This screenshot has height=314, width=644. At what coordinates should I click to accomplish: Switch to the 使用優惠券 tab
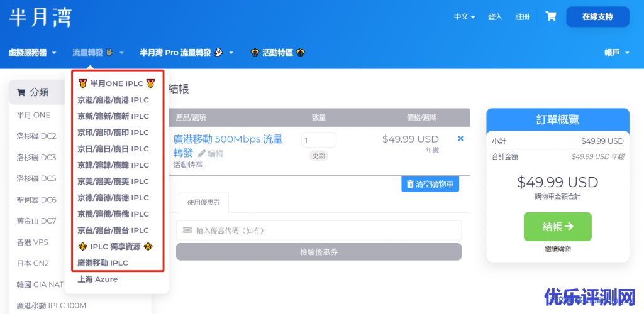204,202
